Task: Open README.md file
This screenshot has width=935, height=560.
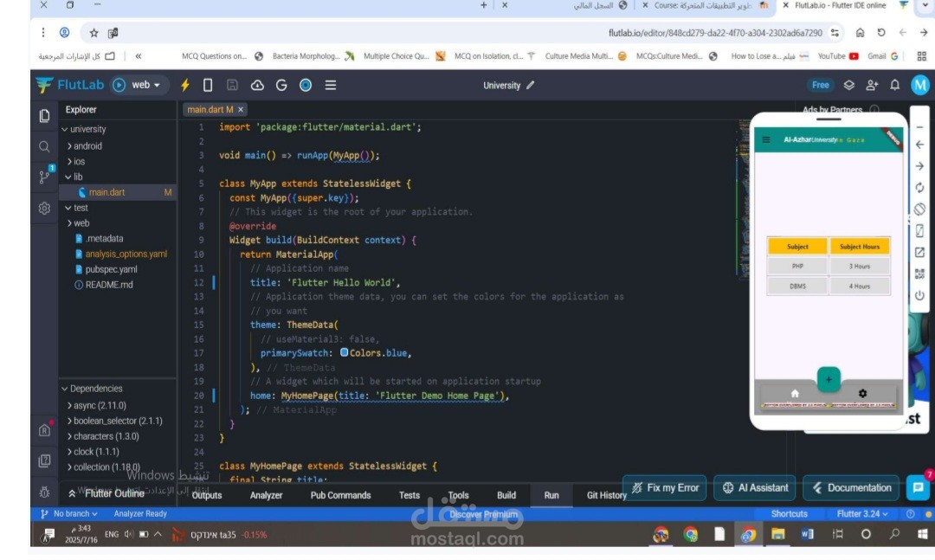Action: click(x=104, y=285)
